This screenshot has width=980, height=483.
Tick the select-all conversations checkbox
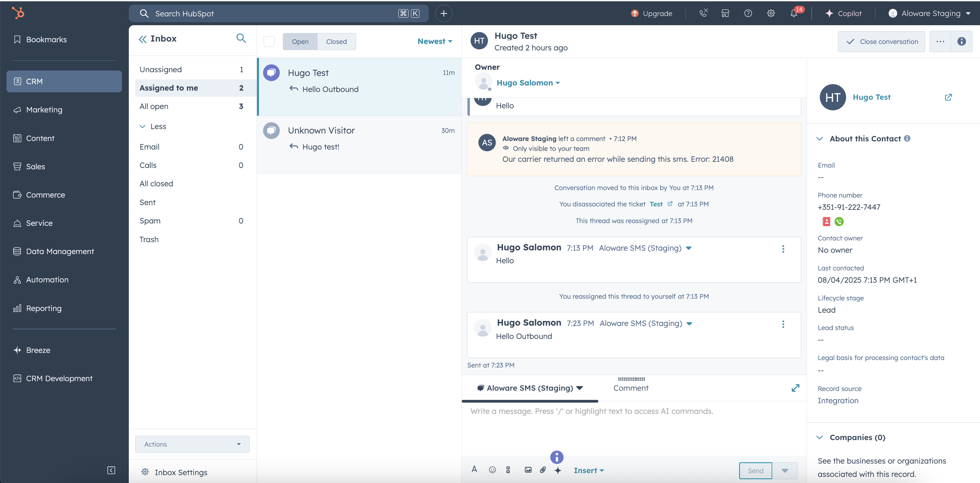pyautogui.click(x=269, y=41)
